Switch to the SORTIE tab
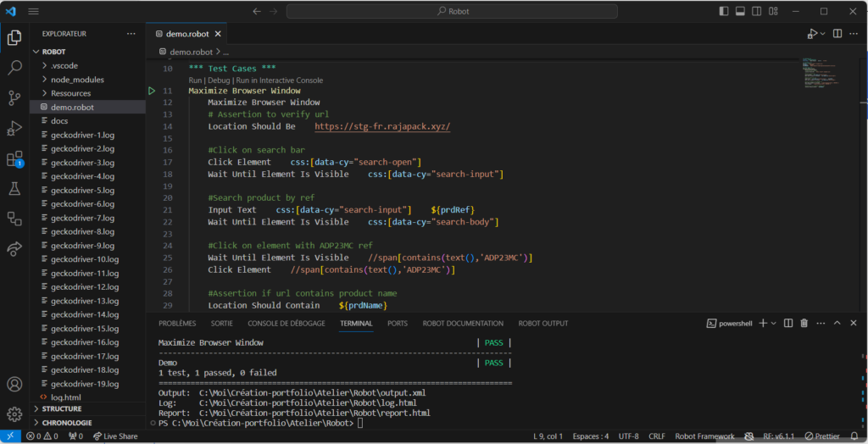868x444 pixels. [221, 324]
